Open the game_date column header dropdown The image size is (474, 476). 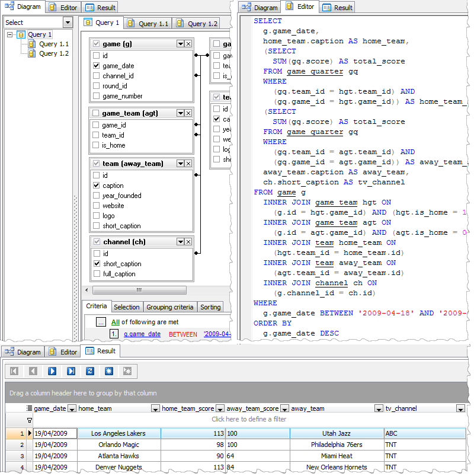point(72,408)
